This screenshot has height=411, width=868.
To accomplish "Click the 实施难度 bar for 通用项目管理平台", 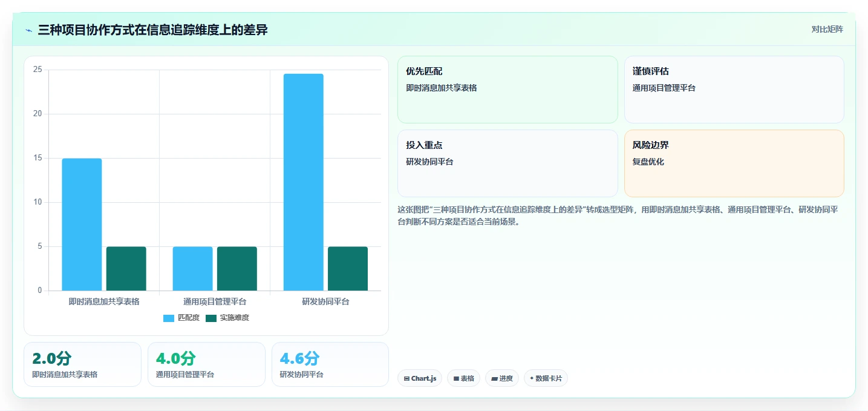I will (x=237, y=269).
